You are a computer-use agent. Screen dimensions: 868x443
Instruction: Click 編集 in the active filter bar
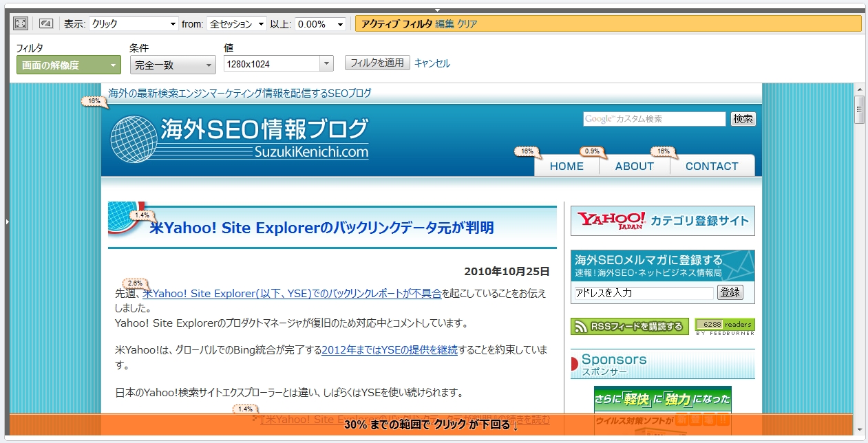445,24
